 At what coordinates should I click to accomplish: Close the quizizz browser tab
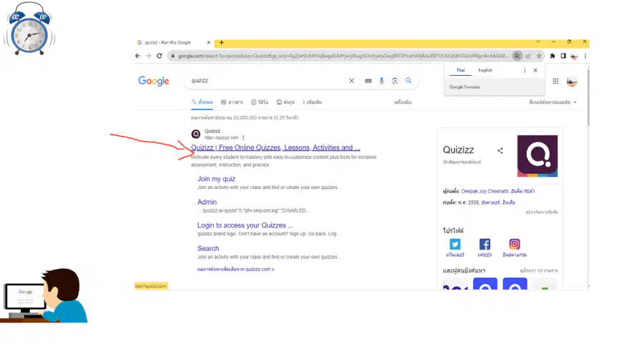[209, 42]
